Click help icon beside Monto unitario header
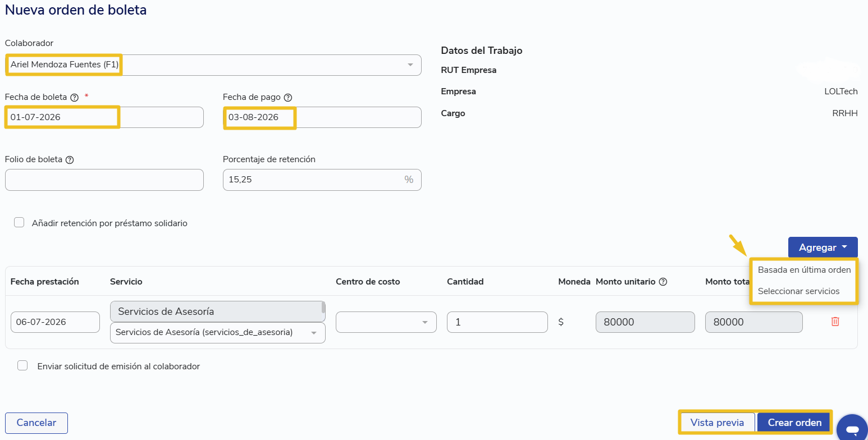Viewport: 868px width, 440px height. point(663,282)
